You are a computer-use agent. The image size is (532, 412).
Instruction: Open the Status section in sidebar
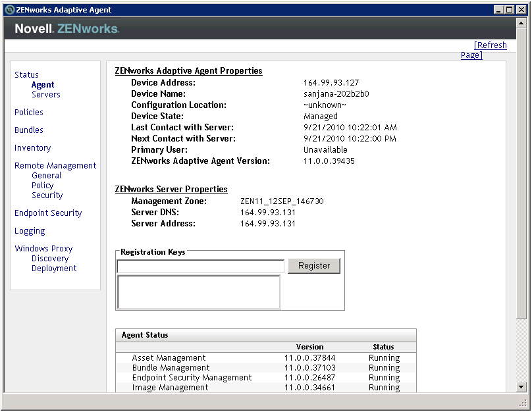point(26,74)
